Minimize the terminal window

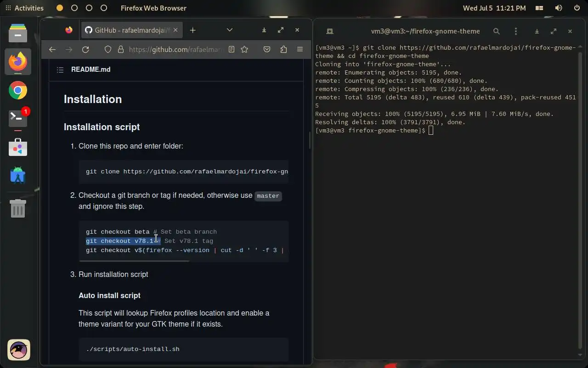(x=537, y=31)
